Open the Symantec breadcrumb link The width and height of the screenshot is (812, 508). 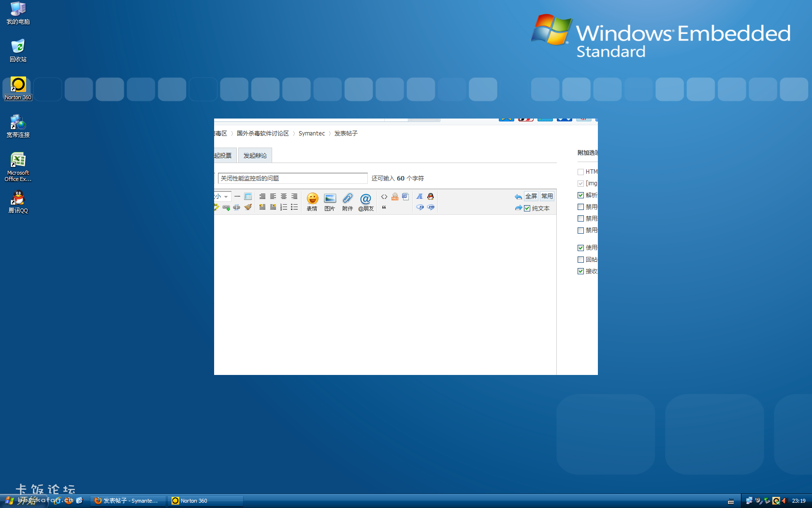[311, 134]
